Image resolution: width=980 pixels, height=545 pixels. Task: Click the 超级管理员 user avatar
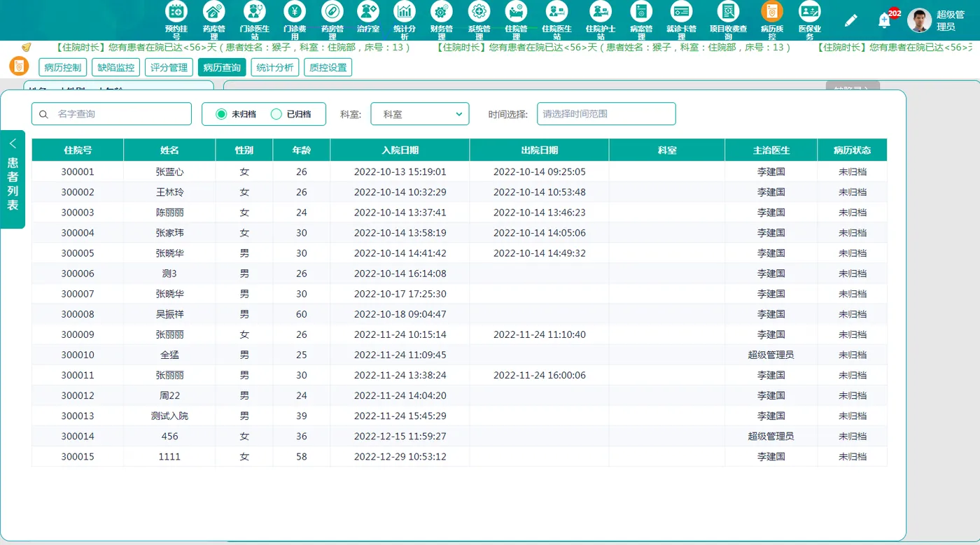919,20
